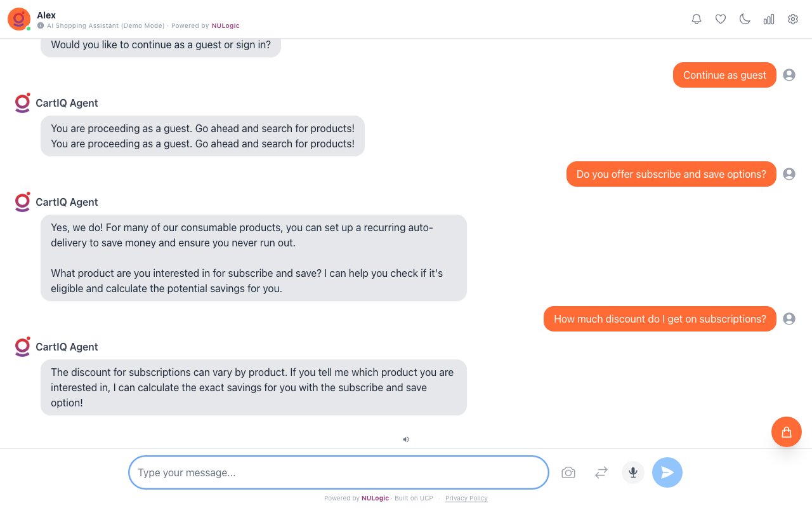812x508 pixels.
Task: Click the subscribe and save question bubble
Action: [x=671, y=174]
